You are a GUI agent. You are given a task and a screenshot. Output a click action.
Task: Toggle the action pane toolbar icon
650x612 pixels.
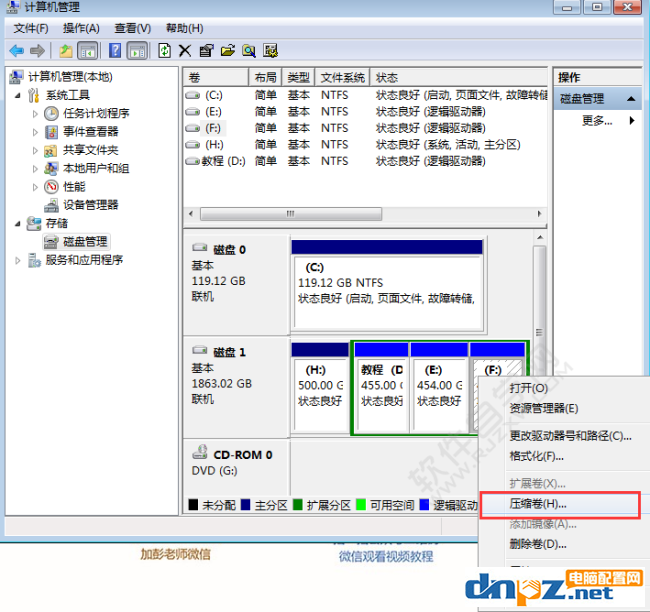(137, 51)
